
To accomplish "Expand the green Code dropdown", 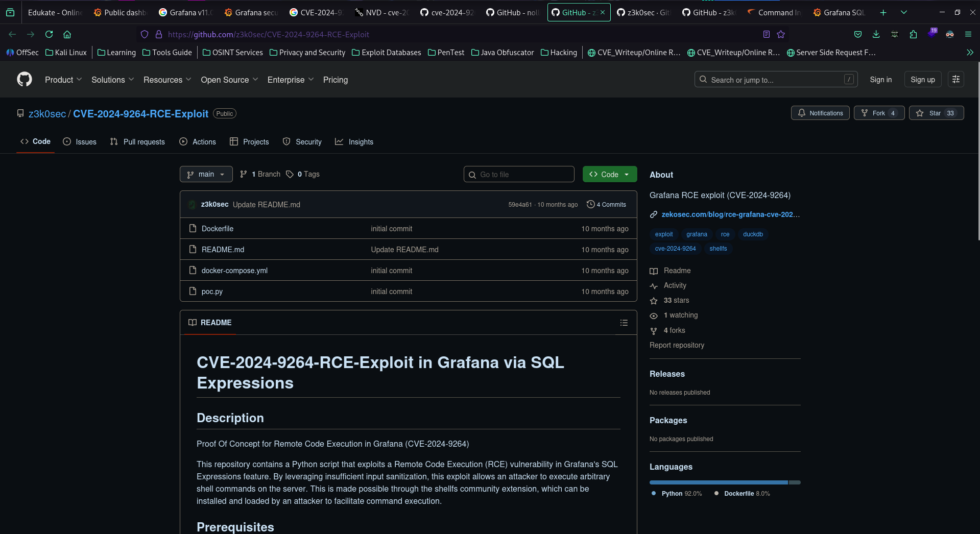I will (x=609, y=174).
